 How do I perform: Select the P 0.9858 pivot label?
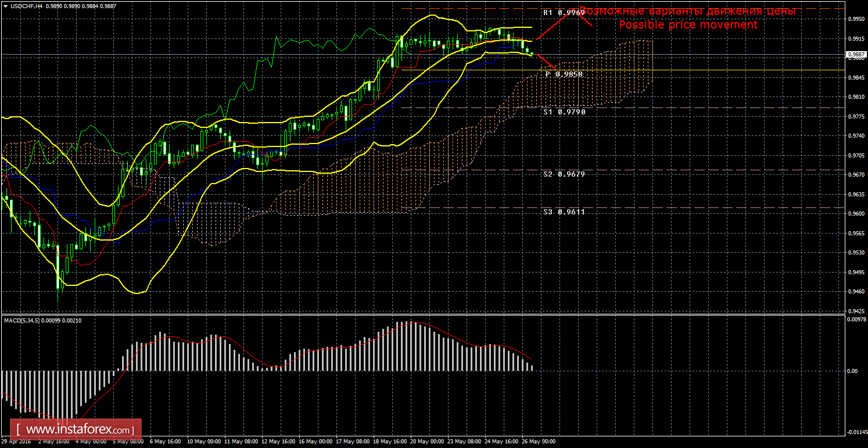(x=564, y=74)
